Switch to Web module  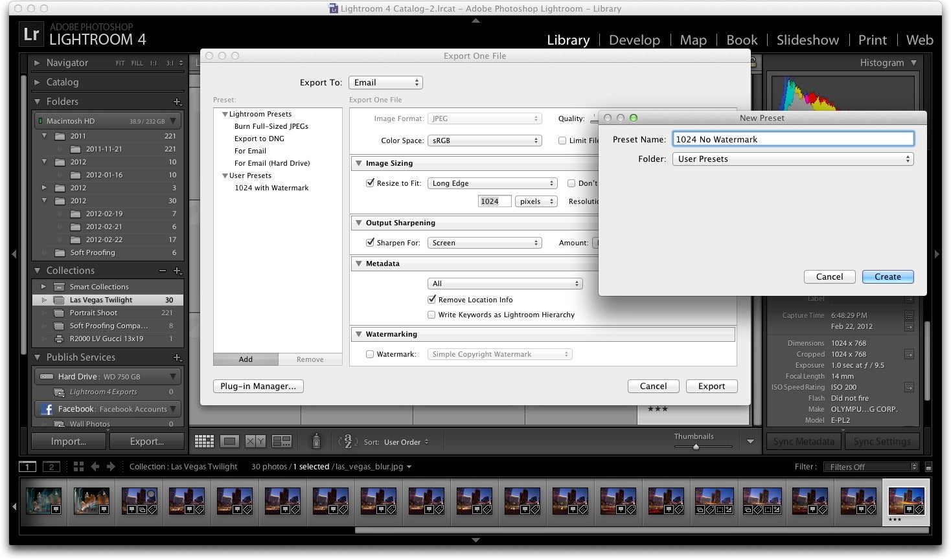919,40
